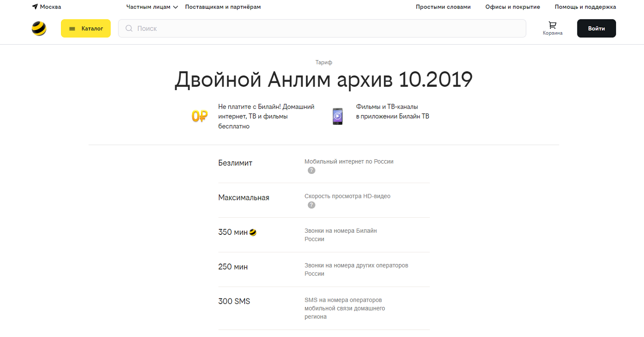Click Звонки на номера других операторов text
644x337 pixels.
point(356,269)
